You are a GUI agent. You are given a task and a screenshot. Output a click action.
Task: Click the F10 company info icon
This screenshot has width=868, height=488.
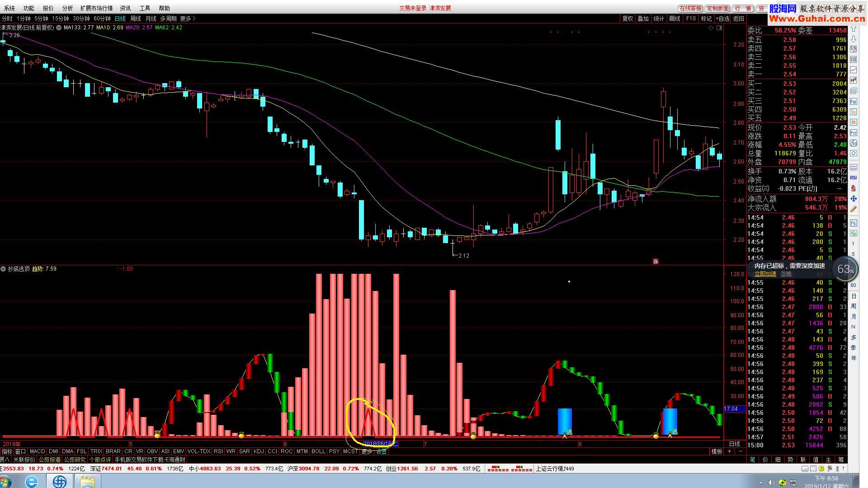[853, 102]
